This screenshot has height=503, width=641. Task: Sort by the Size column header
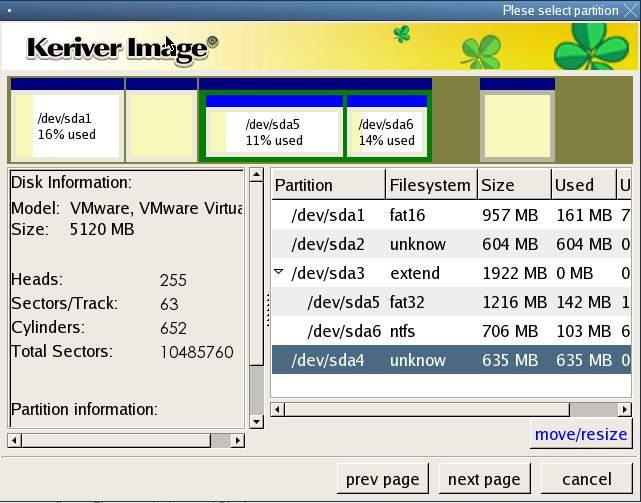pyautogui.click(x=514, y=185)
